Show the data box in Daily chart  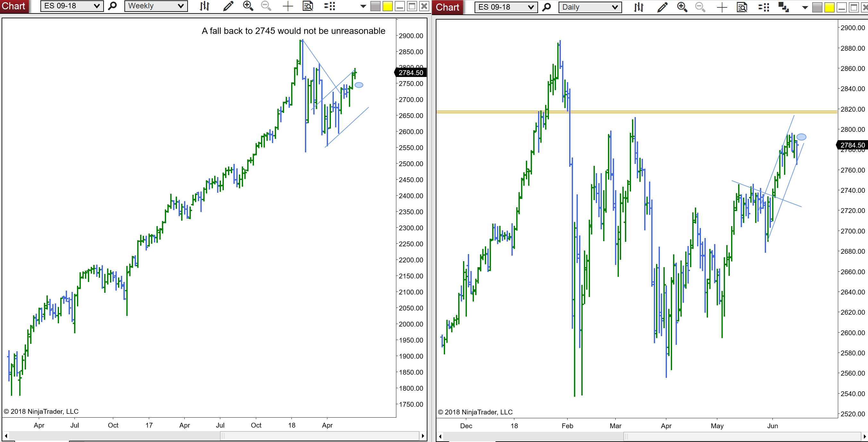tap(742, 7)
